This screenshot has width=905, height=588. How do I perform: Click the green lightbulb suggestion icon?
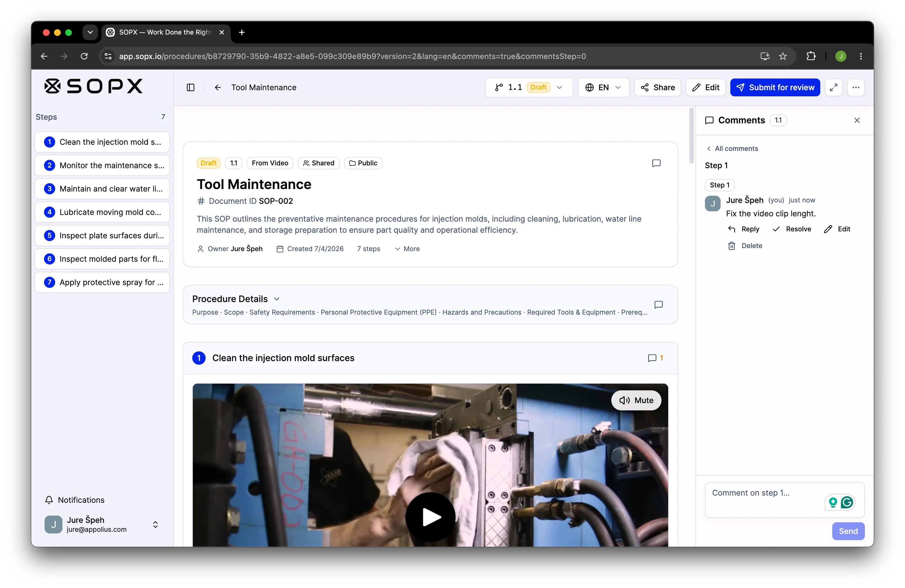[833, 502]
